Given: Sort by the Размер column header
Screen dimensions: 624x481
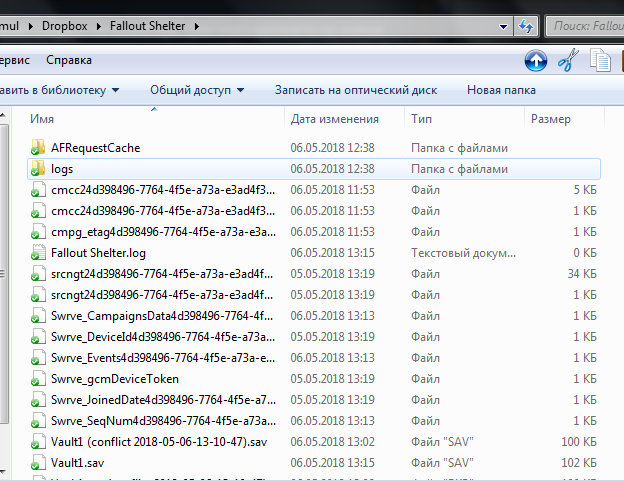Looking at the screenshot, I should [x=551, y=119].
